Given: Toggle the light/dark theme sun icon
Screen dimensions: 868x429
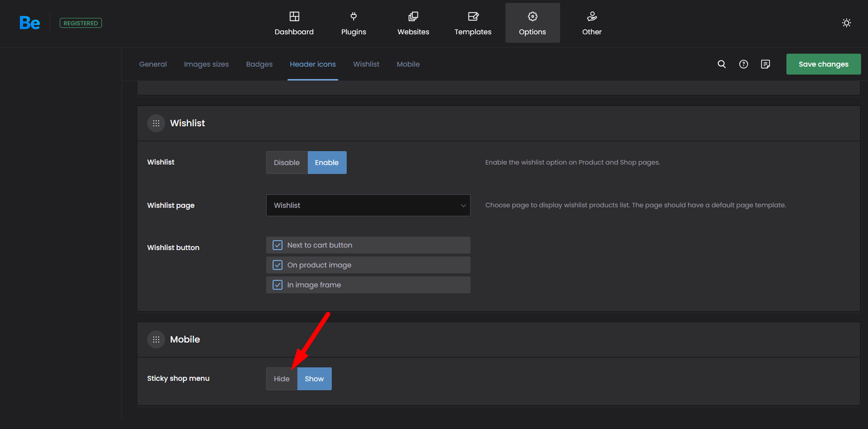Looking at the screenshot, I should [x=846, y=23].
